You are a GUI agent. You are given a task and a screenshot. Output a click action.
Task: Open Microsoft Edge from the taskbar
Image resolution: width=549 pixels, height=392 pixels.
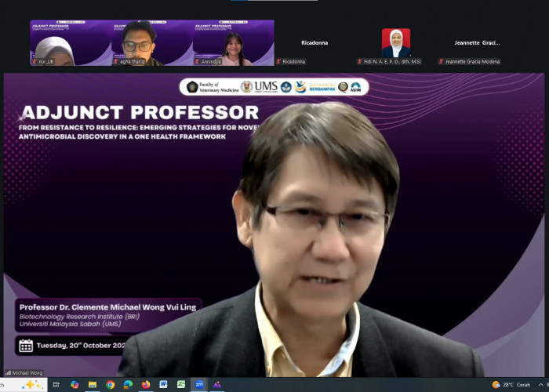pyautogui.click(x=128, y=385)
